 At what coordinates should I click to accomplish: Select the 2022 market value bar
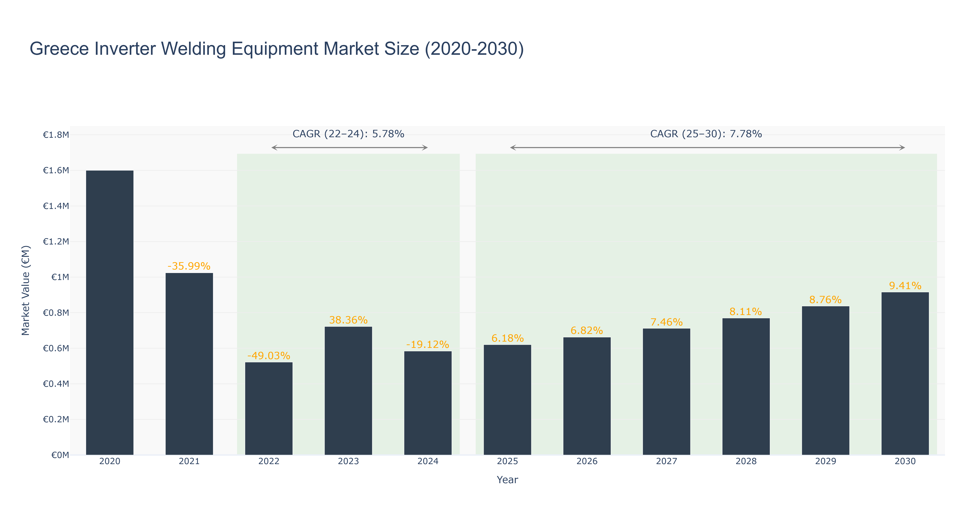point(269,409)
